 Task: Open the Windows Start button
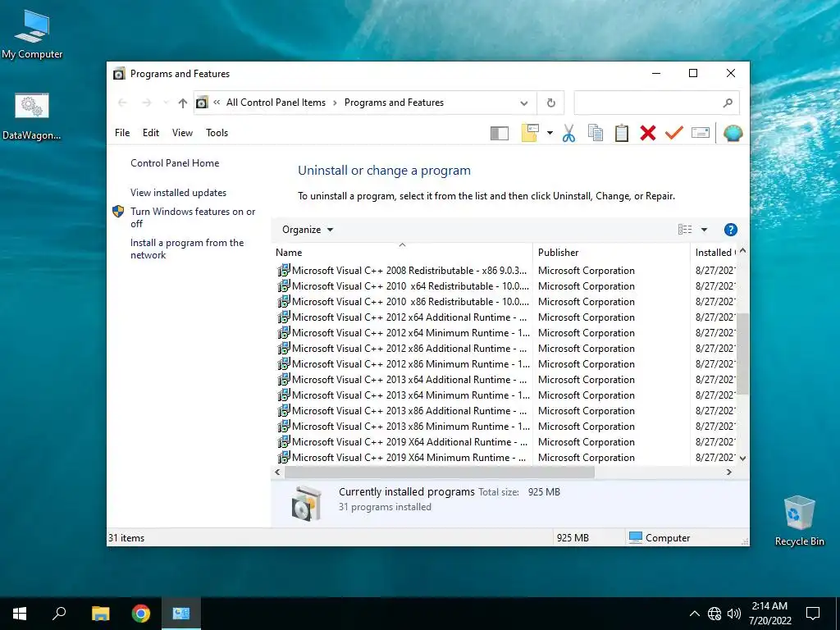coord(20,614)
